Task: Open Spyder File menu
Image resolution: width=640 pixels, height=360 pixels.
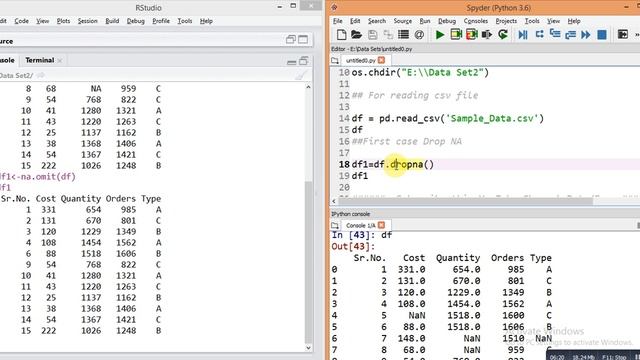Action: pyautogui.click(x=338, y=21)
